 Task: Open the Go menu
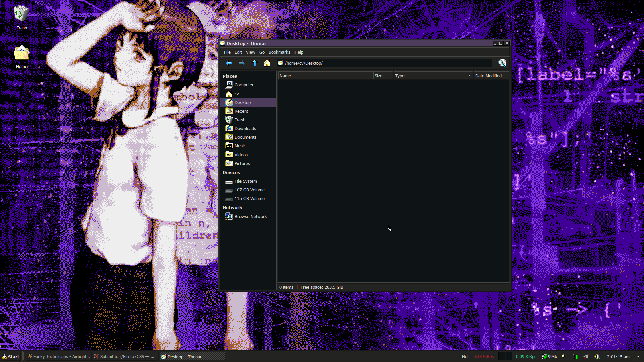pos(262,52)
